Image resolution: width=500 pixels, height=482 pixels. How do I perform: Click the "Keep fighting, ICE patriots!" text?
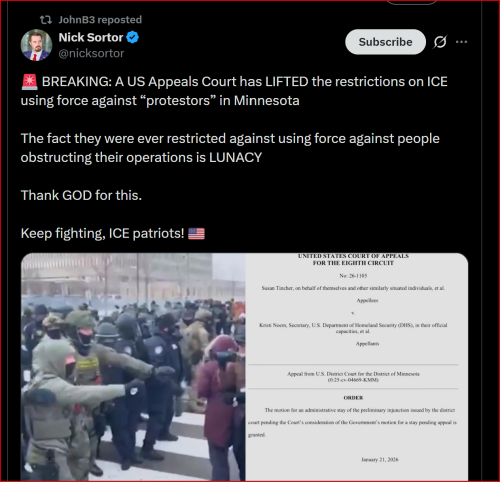pos(102,233)
